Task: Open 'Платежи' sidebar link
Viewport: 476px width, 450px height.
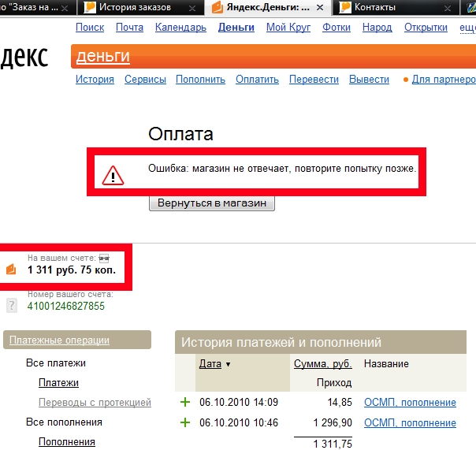Action: [58, 382]
